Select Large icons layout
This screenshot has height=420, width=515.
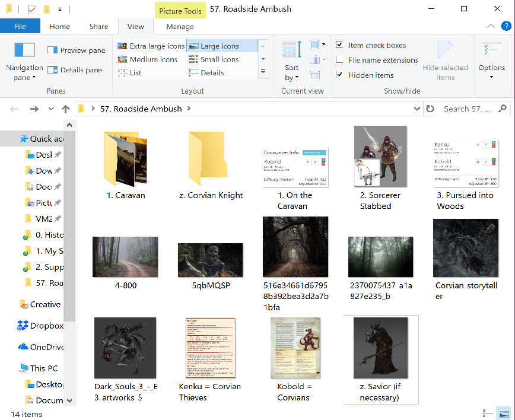(x=222, y=46)
